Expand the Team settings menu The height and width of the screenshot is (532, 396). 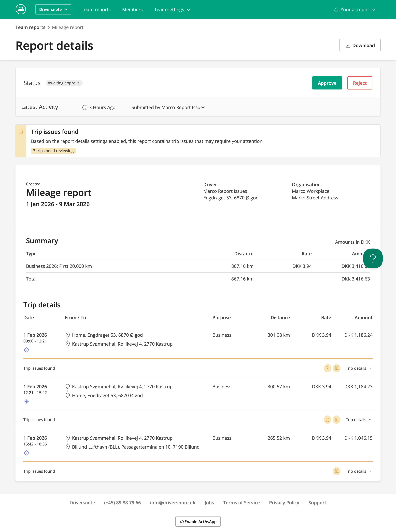point(172,10)
